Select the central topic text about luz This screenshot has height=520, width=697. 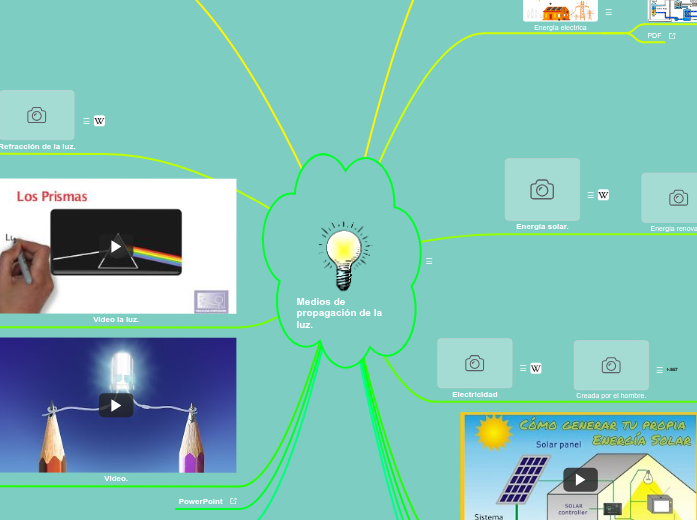click(x=339, y=313)
